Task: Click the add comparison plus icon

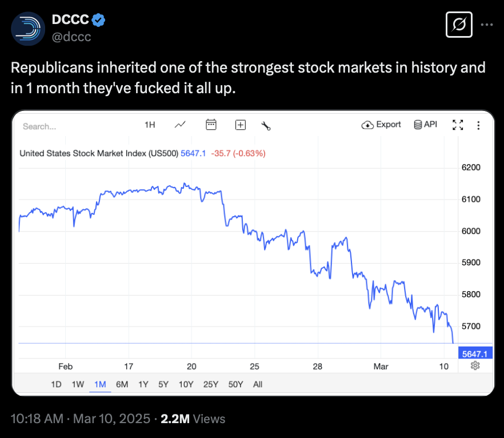Action: pos(241,125)
